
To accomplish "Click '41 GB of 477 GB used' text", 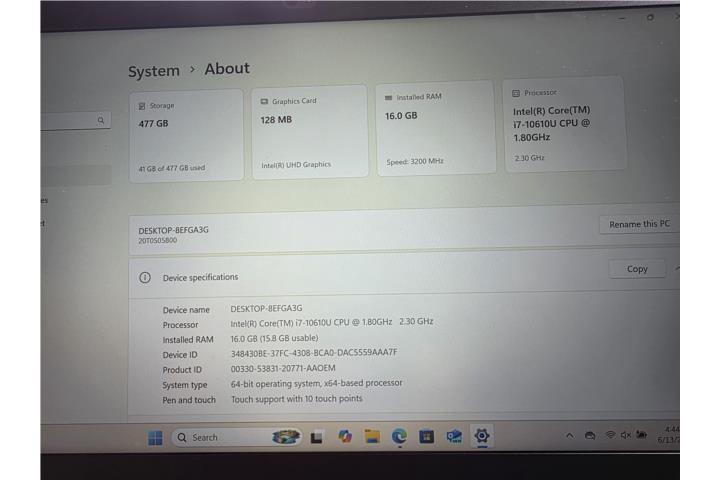I will pos(172,168).
